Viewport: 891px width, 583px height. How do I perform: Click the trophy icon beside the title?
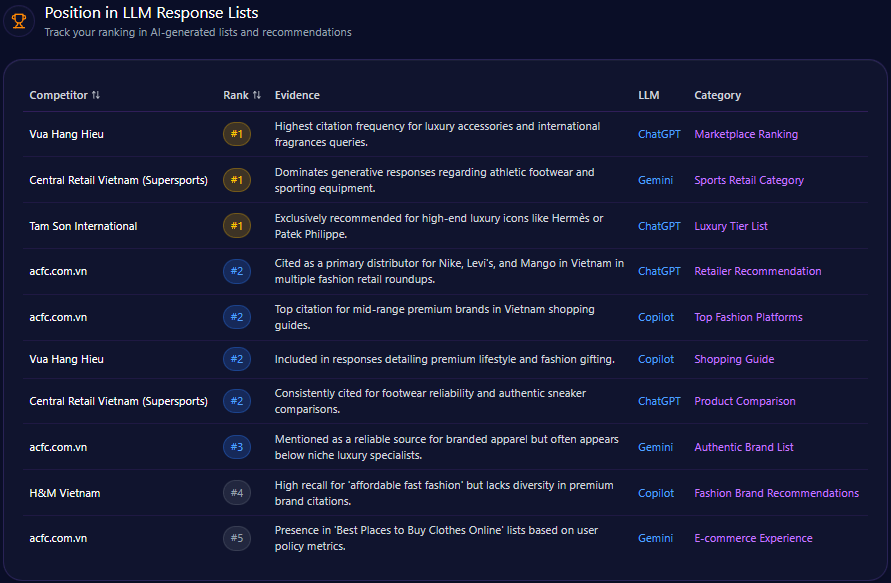pyautogui.click(x=19, y=21)
